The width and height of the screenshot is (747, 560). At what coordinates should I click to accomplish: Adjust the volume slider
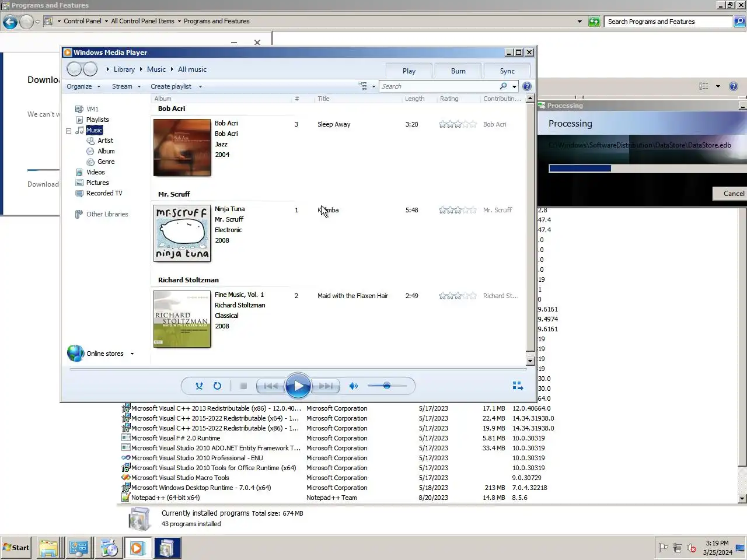[387, 386]
